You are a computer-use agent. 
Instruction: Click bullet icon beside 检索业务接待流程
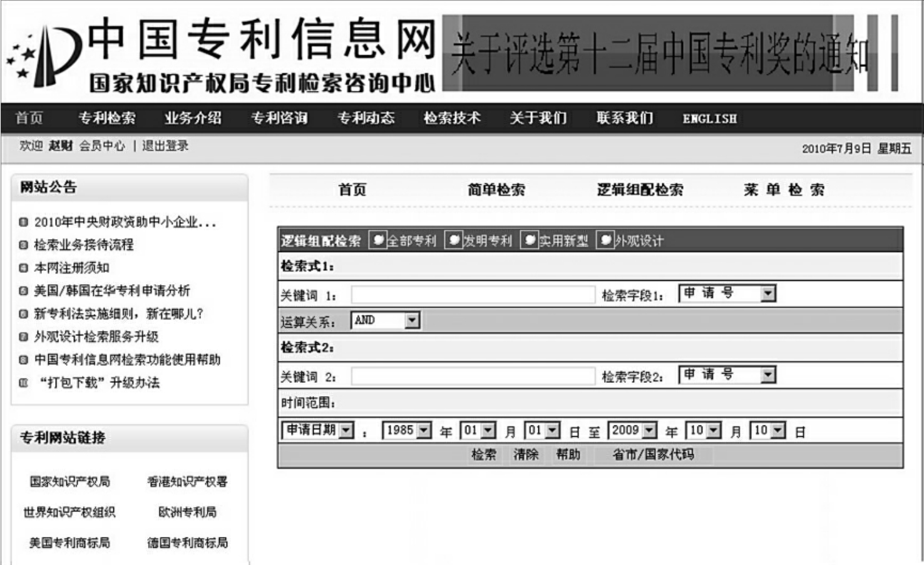[x=24, y=245]
